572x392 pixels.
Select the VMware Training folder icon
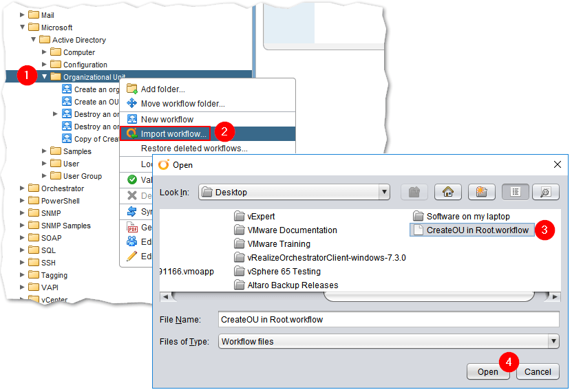click(240, 243)
